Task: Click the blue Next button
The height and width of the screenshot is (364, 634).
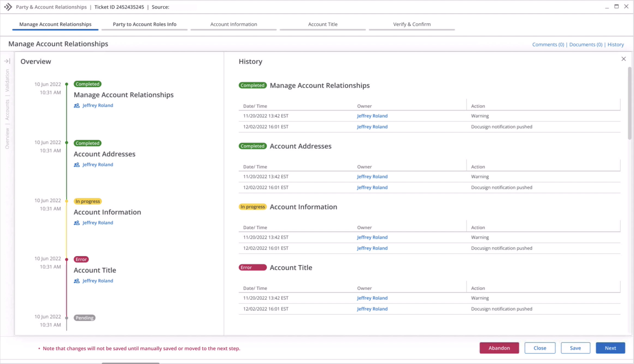Action: click(610, 348)
